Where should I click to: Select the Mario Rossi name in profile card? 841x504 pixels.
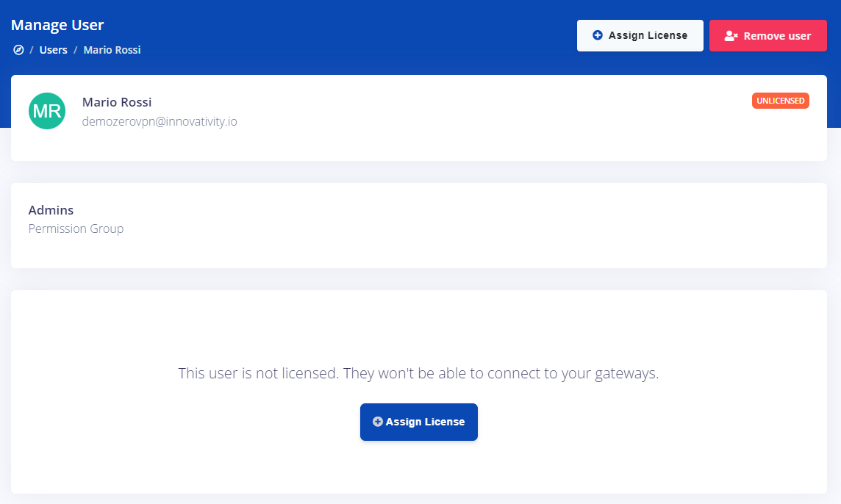[117, 102]
